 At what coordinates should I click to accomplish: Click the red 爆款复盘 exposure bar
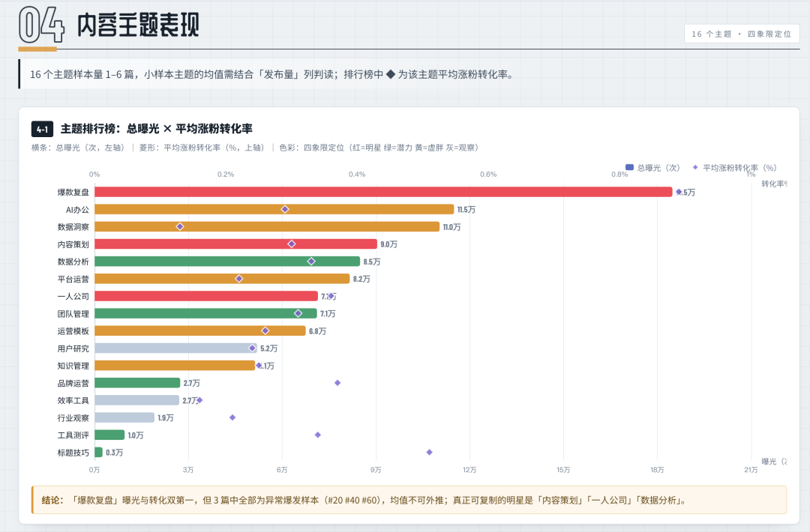[x=383, y=192]
